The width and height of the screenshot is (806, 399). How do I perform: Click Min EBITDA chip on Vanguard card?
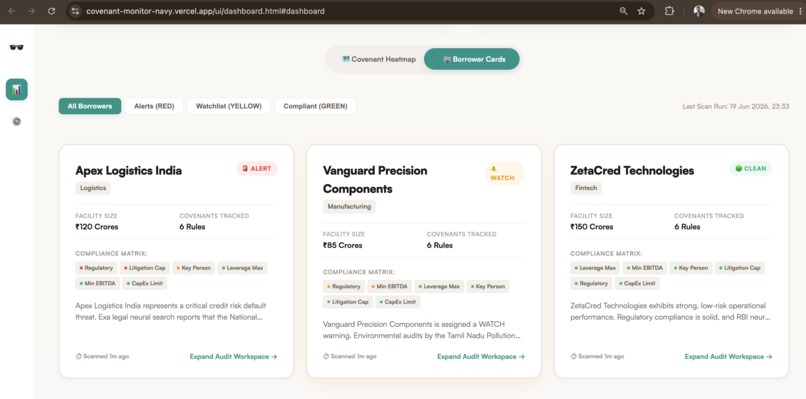[389, 286]
